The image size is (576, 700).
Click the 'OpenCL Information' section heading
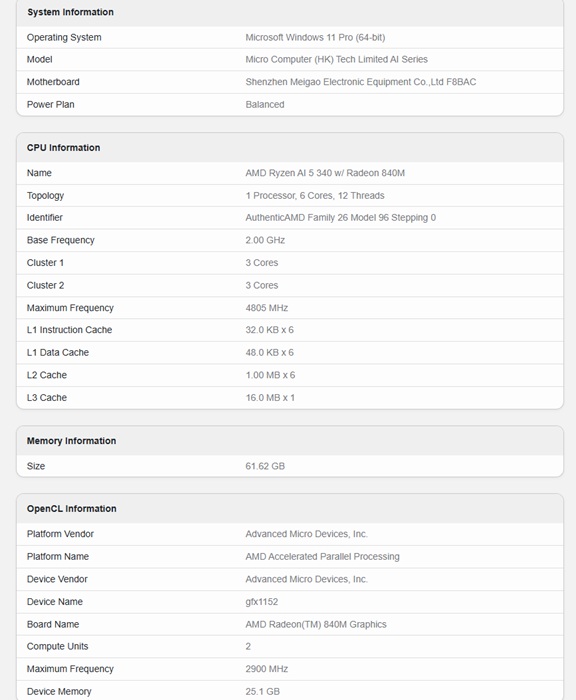click(71, 509)
